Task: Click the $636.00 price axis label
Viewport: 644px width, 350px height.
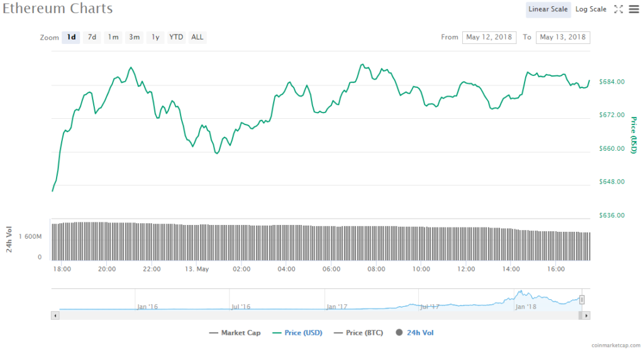Action: coord(611,216)
